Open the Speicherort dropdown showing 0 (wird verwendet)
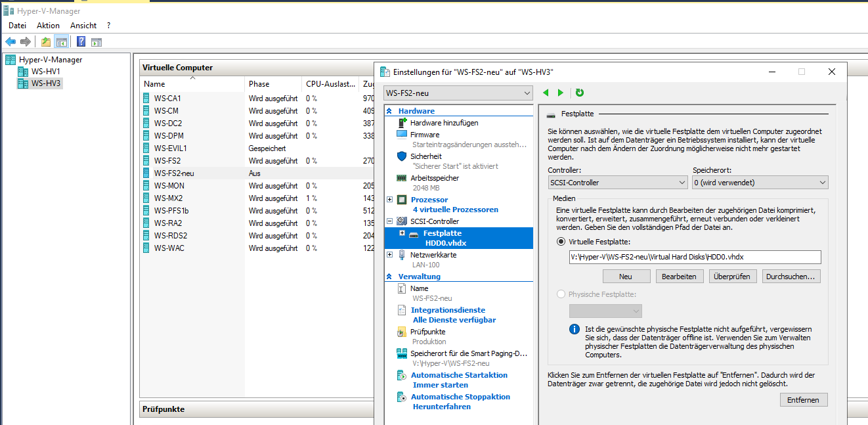 coord(760,183)
